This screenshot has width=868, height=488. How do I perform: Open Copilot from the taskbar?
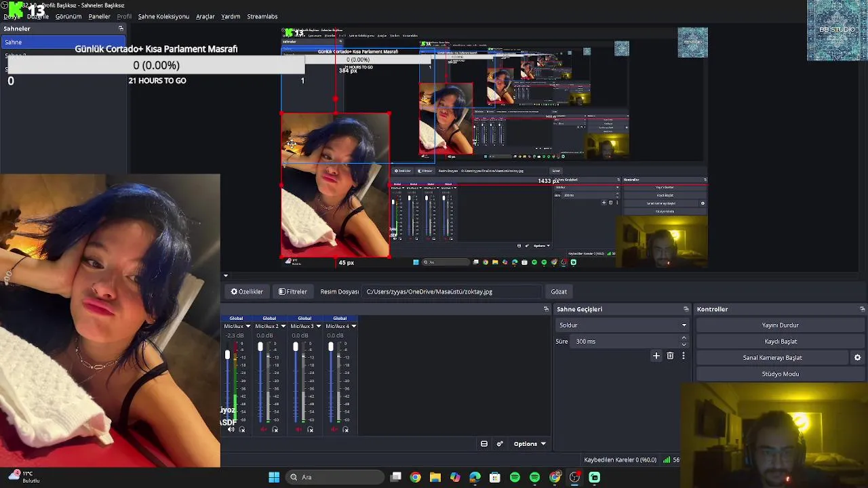[455, 477]
